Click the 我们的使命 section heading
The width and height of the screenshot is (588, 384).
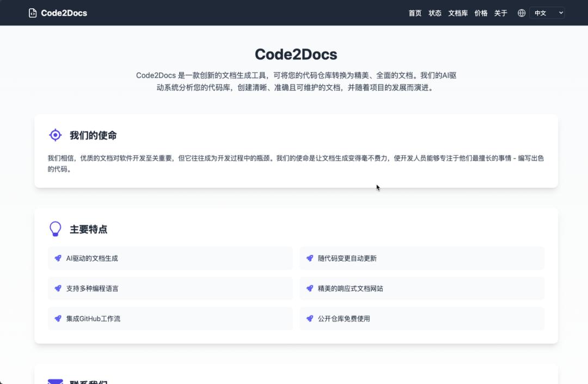[93, 136]
